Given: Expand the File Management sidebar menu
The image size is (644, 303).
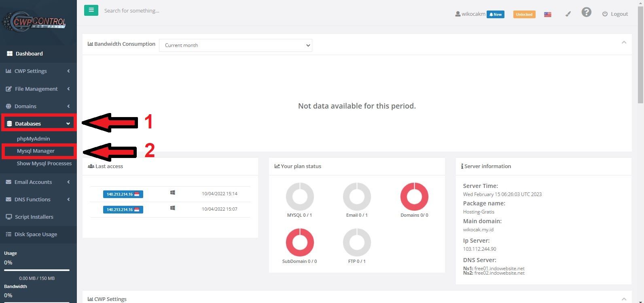Looking at the screenshot, I should (x=38, y=89).
